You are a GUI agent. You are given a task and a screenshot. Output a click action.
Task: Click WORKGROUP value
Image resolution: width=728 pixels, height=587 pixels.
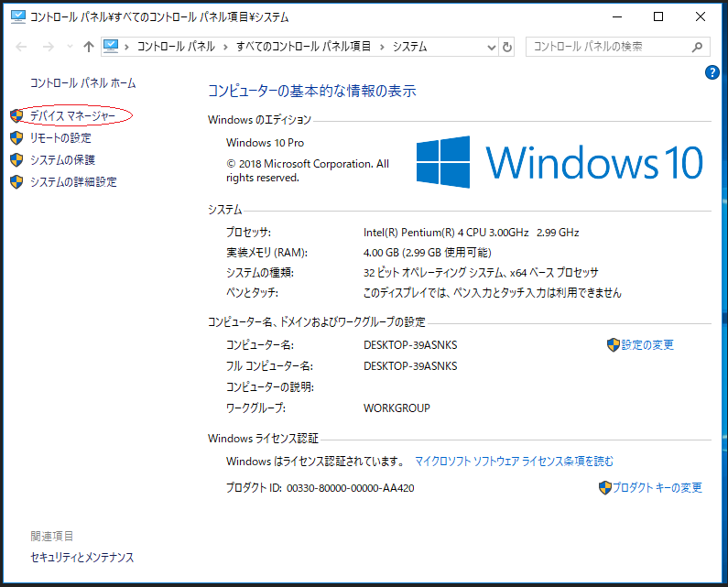point(397,408)
